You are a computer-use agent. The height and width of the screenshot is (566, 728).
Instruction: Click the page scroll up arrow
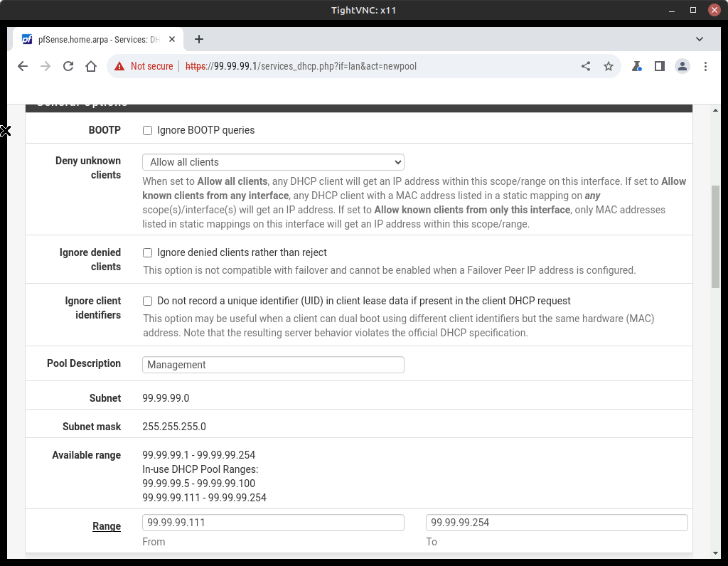(x=715, y=110)
